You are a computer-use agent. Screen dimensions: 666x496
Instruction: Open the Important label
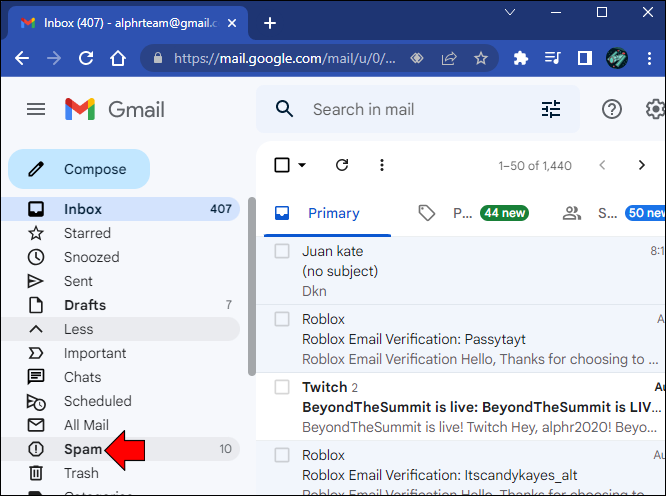click(121, 353)
